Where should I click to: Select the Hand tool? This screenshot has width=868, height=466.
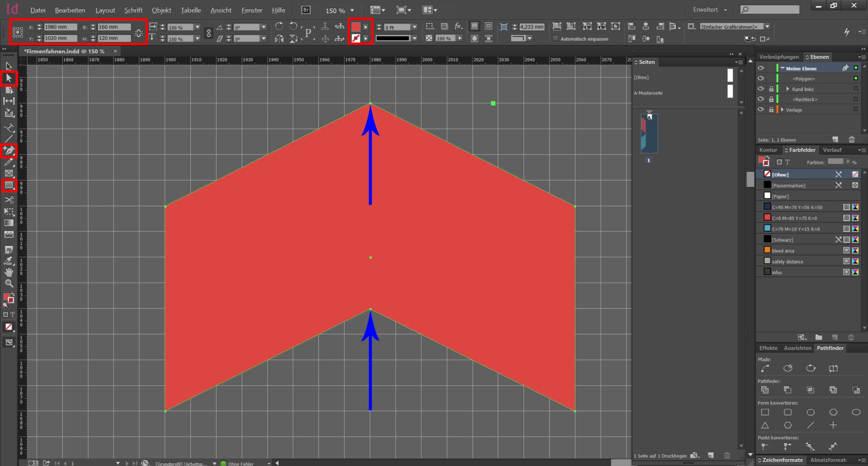tap(9, 272)
